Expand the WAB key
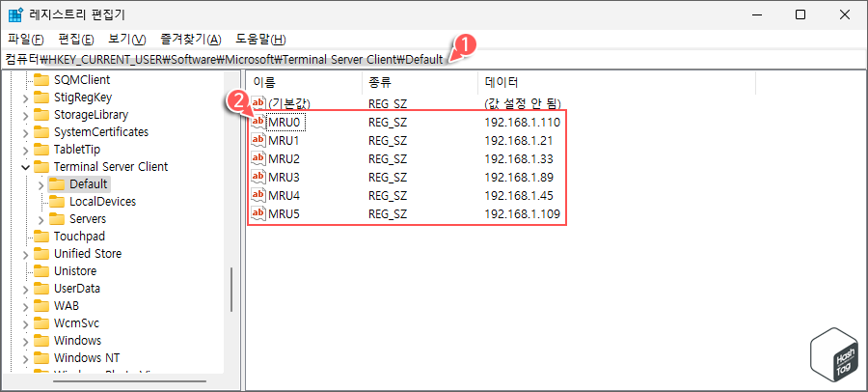Viewport: 868px width, 392px height. click(x=25, y=306)
